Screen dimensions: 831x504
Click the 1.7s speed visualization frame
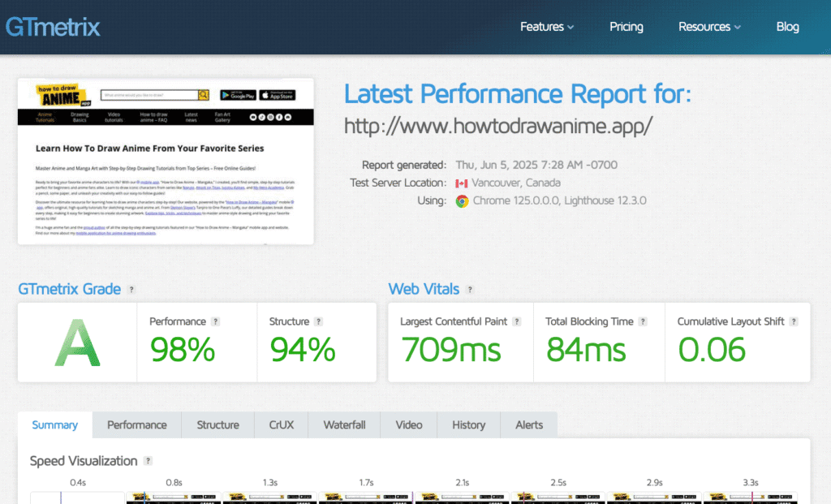(366, 498)
